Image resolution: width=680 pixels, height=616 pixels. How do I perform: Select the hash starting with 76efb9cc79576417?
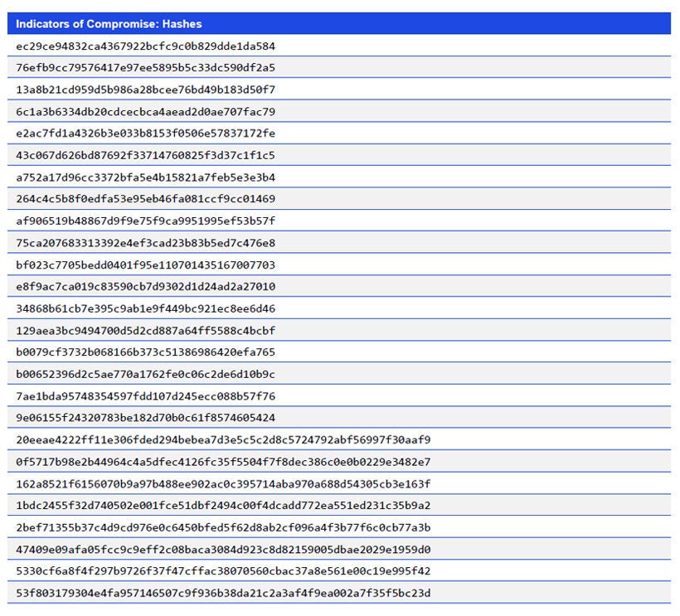pos(149,68)
